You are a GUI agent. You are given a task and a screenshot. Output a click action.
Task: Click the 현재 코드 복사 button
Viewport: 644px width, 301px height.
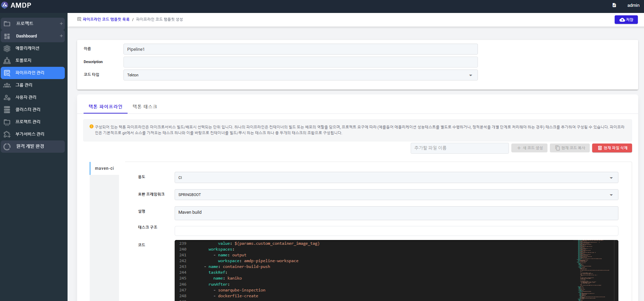click(570, 148)
